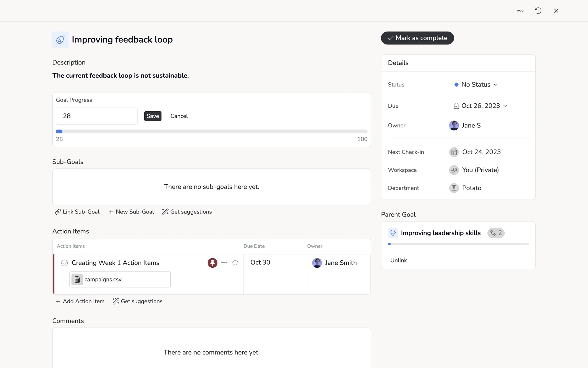
Task: Click Link Sub-Goal option
Action: (77, 212)
